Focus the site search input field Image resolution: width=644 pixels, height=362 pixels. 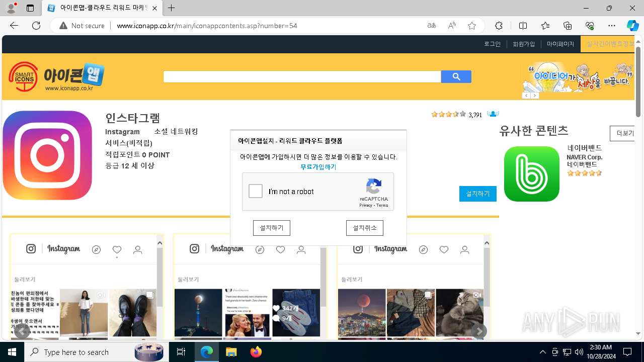[302, 76]
